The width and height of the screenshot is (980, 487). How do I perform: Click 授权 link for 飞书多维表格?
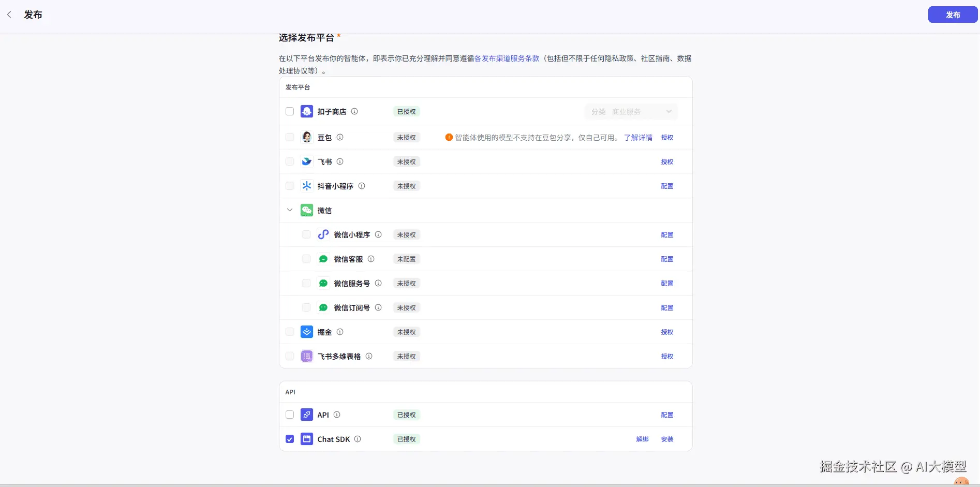[667, 357]
